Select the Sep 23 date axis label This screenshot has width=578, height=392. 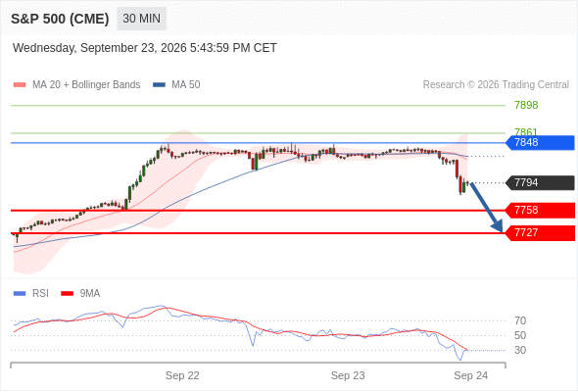348,375
